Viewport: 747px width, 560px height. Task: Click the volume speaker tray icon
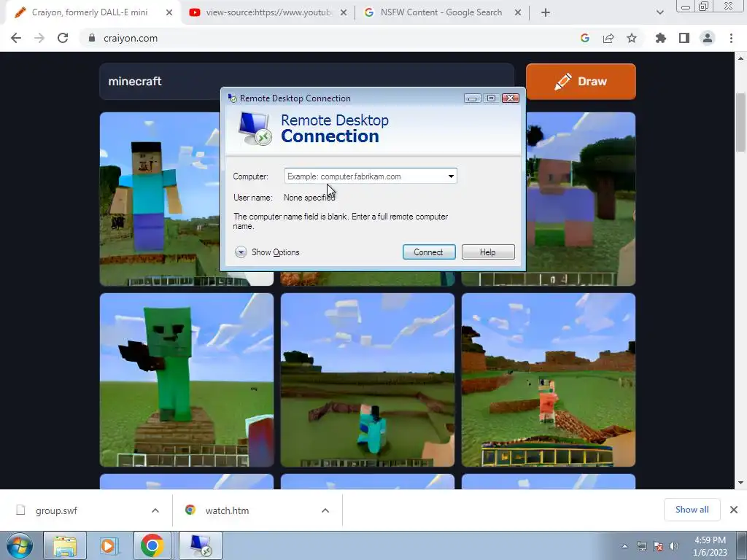pos(674,546)
